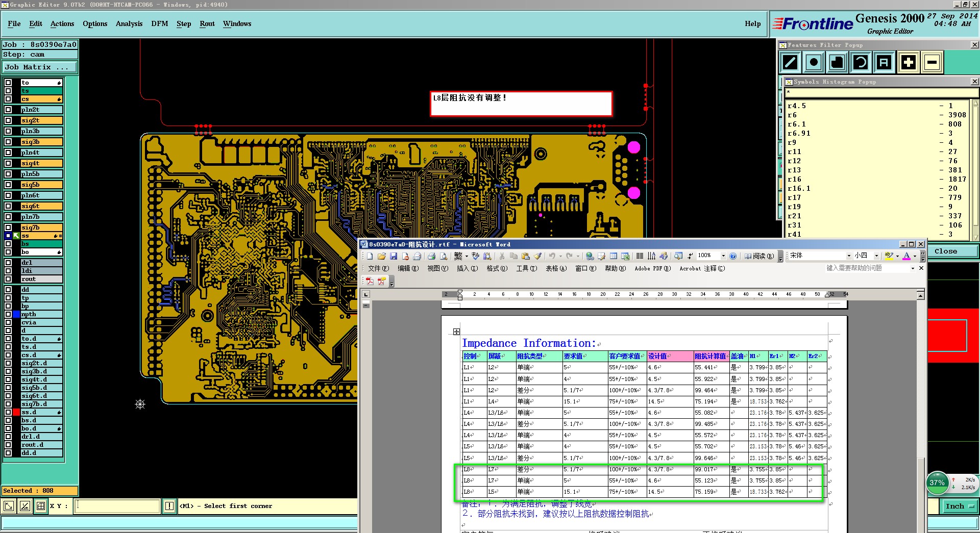Viewport: 980px width, 533px height.
Task: Click the Save icon in Word toolbar
Action: [x=394, y=256]
